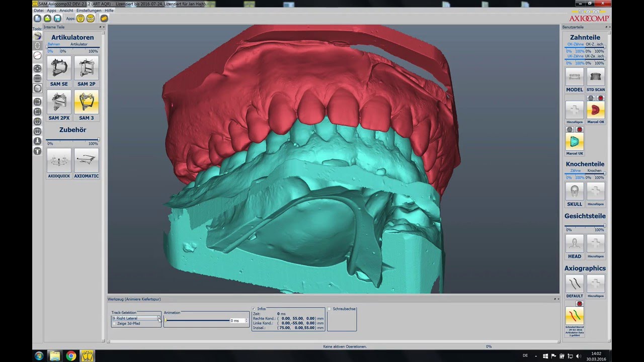Click the red remove toggle above Schnabel Marcel

point(579,304)
